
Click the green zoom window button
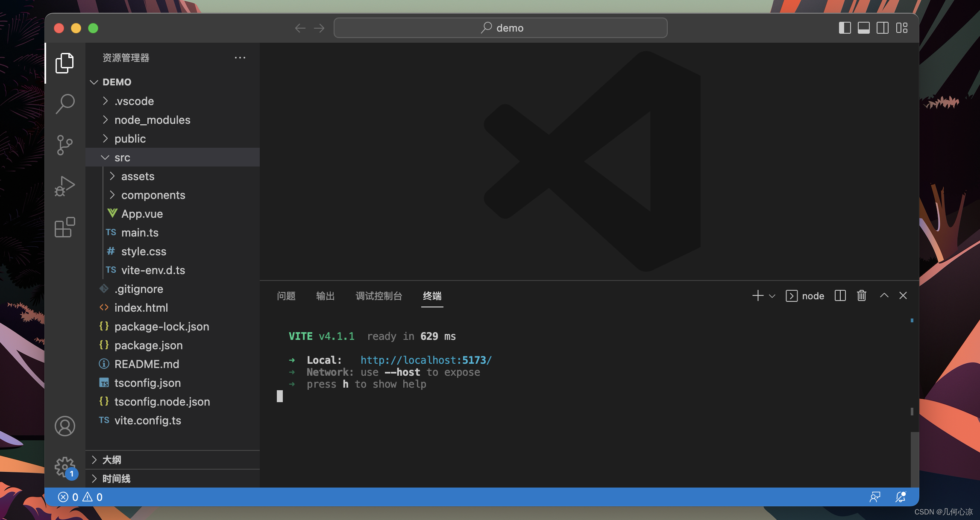[93, 28]
